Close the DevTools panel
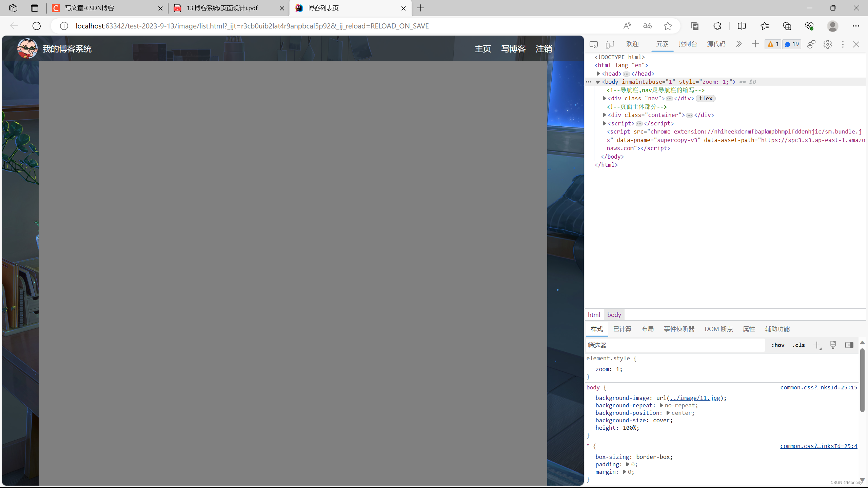The height and width of the screenshot is (488, 868). (x=856, y=44)
